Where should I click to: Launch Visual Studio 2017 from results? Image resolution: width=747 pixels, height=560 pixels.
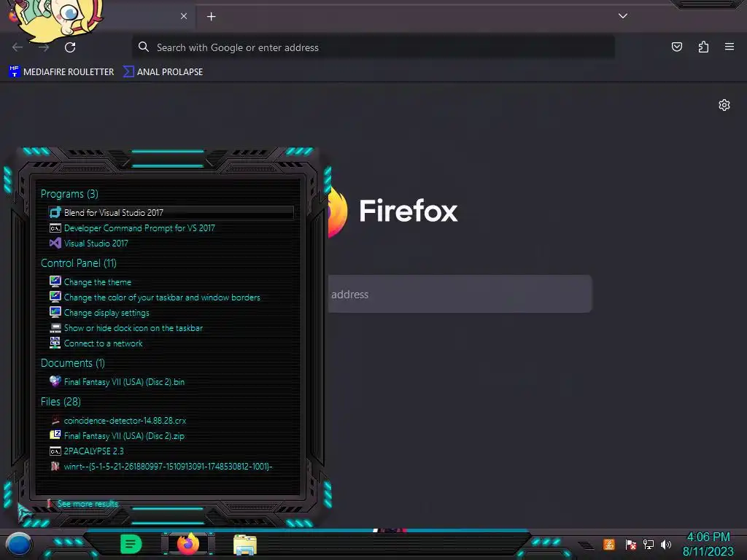pyautogui.click(x=96, y=244)
